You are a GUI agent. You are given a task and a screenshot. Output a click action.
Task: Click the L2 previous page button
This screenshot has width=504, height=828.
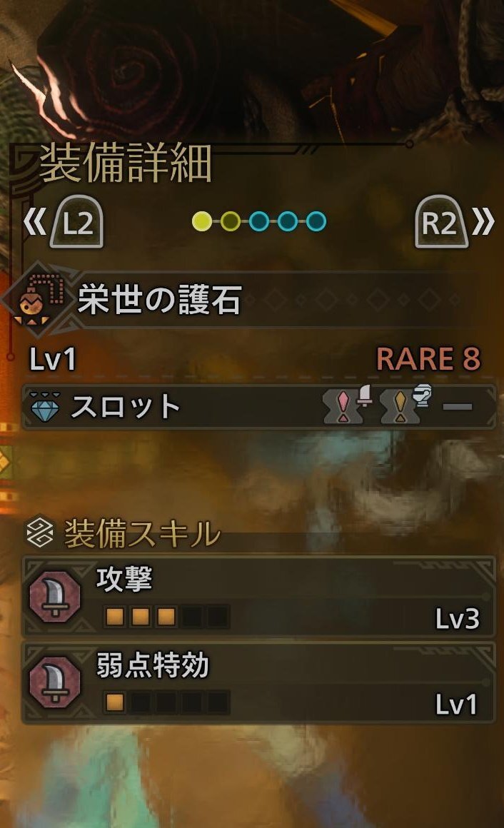pyautogui.click(x=76, y=223)
